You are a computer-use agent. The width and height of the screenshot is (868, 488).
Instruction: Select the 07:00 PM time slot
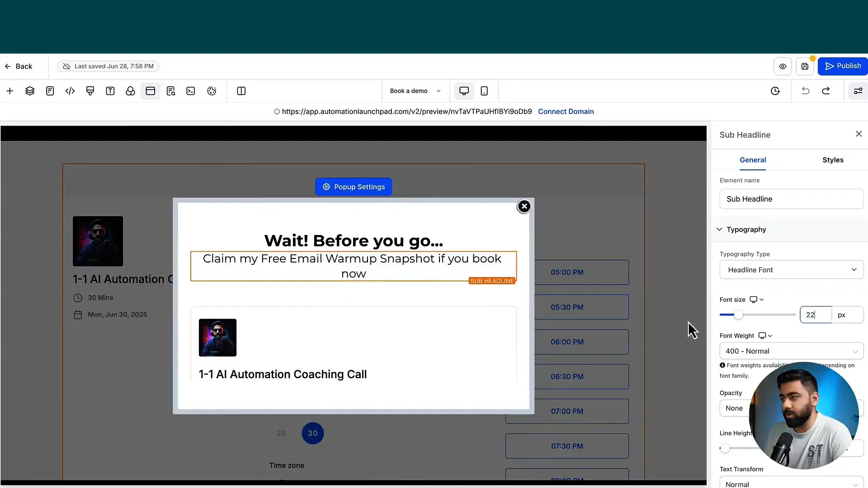click(x=567, y=411)
